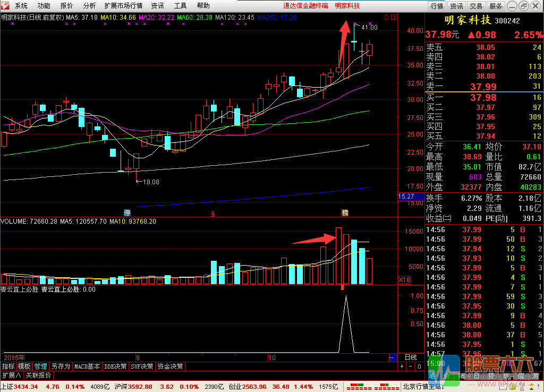Click the 服务 button at top right
The width and height of the screenshot is (544, 392).
pyautogui.click(x=496, y=6)
